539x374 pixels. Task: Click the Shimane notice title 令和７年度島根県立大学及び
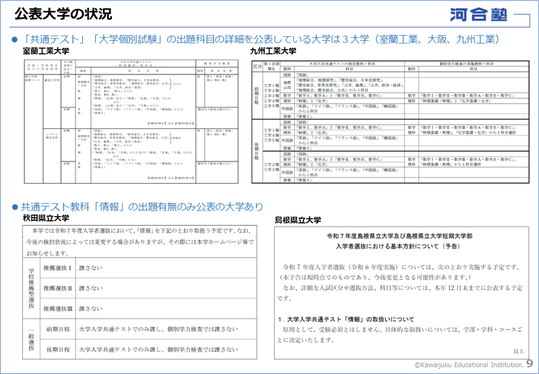pos(399,236)
